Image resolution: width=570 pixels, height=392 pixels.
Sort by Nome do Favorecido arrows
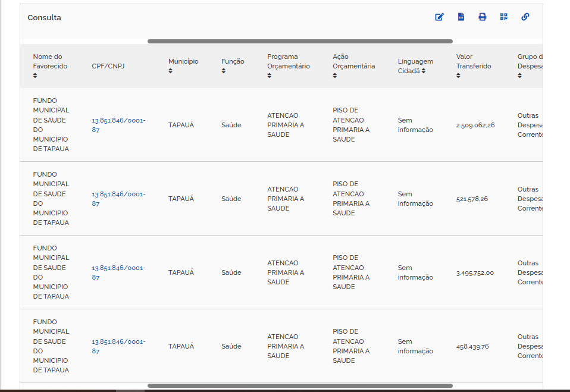[35, 76]
